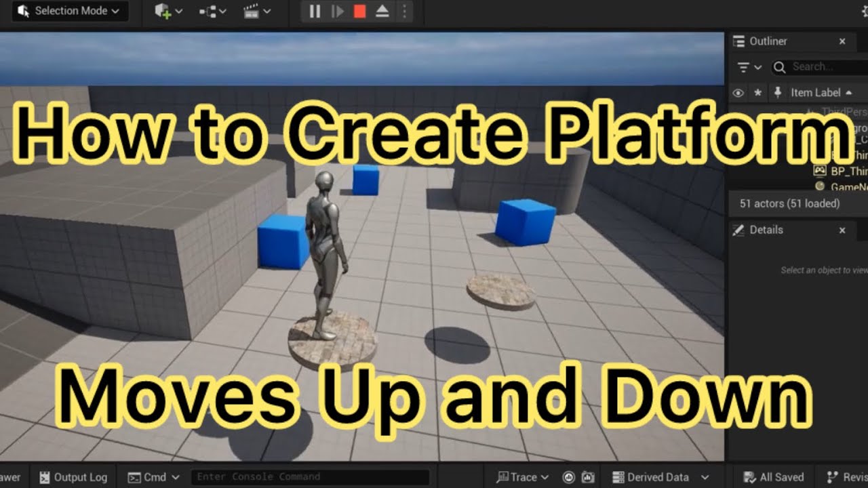Click the 51 actors status text

pos(789,203)
